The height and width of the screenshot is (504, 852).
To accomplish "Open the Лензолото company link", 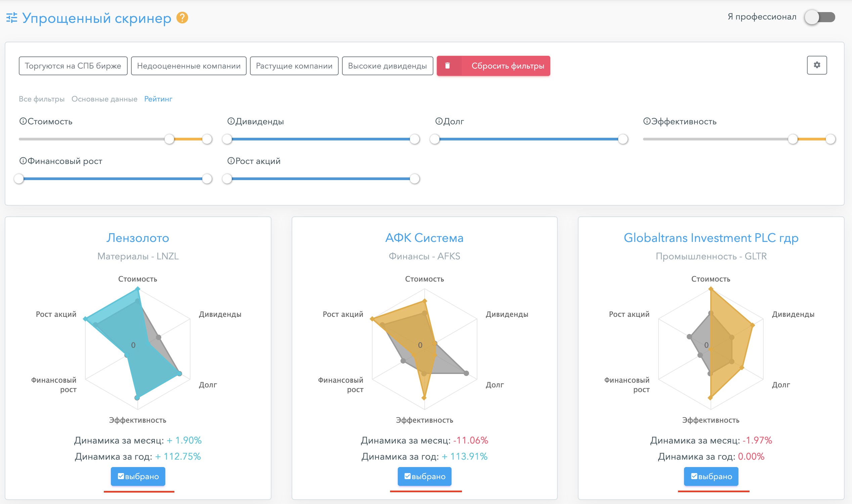I will 138,238.
